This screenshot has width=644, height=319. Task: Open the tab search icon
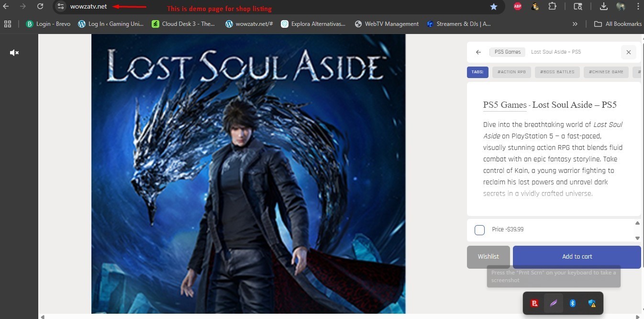(578, 7)
